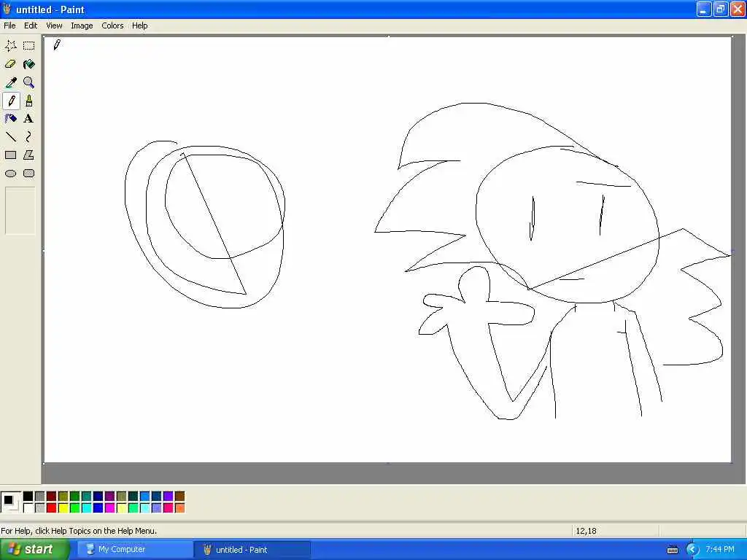The height and width of the screenshot is (560, 747).
Task: Open the View menu
Action: pyautogui.click(x=54, y=26)
